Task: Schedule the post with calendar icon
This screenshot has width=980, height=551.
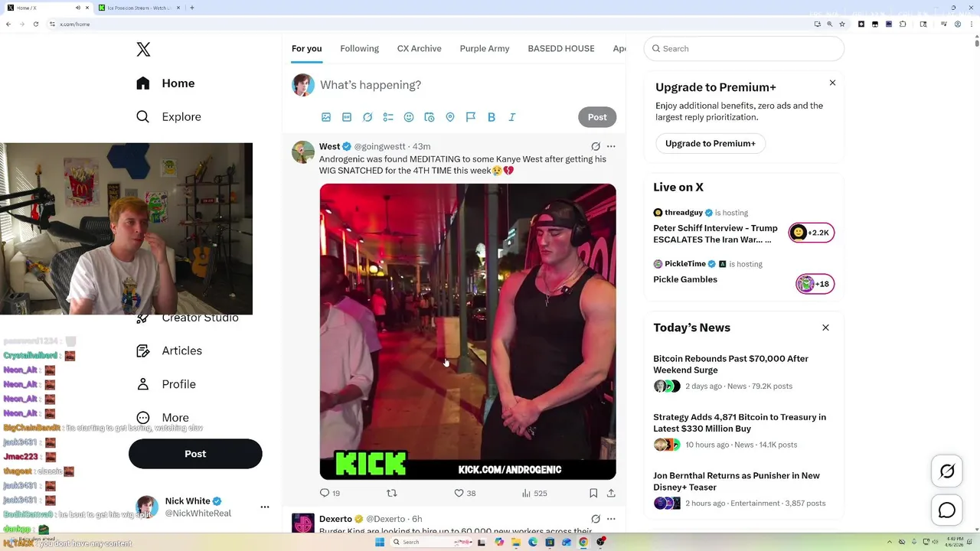Action: coord(430,117)
